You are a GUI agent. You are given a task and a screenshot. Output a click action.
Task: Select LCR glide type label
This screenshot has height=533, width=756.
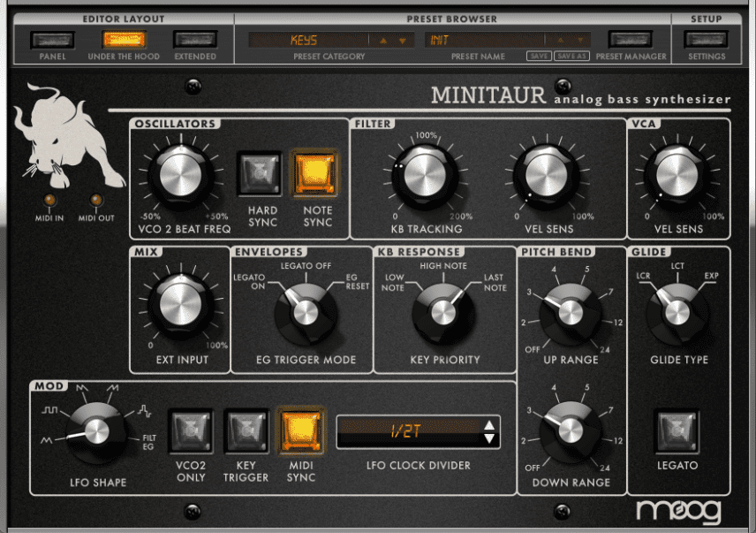643,276
